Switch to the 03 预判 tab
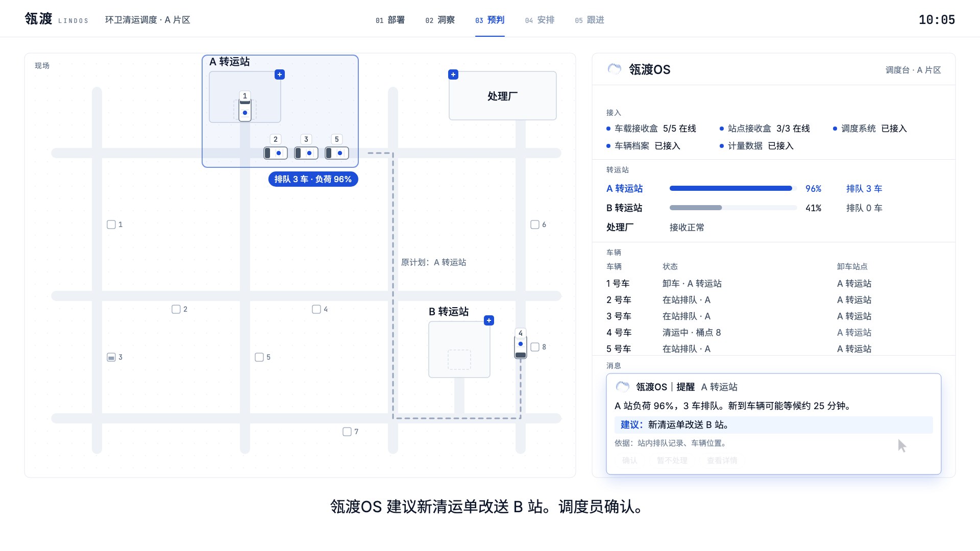980x551 pixels. click(490, 20)
